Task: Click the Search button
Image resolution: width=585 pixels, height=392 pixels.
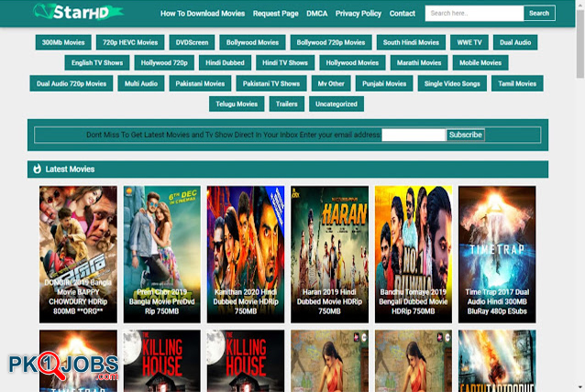Action: point(539,13)
